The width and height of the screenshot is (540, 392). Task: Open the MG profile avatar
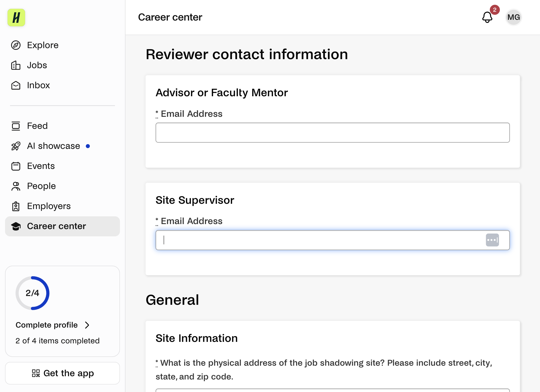(513, 17)
